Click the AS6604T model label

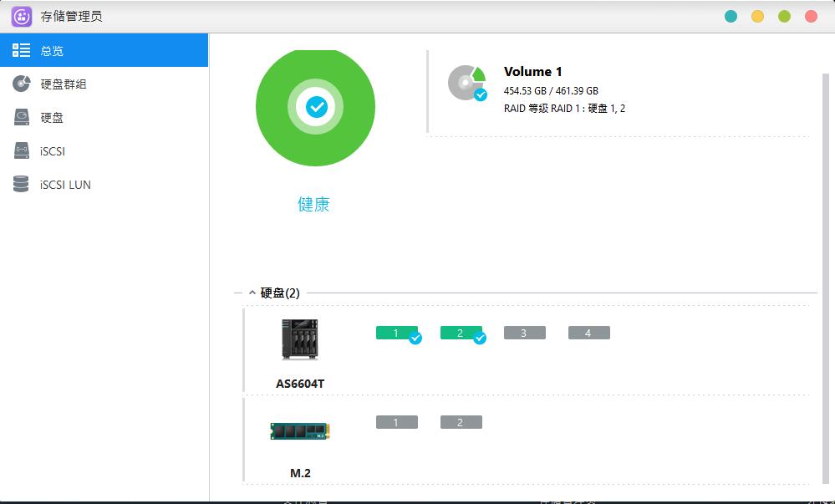300,384
